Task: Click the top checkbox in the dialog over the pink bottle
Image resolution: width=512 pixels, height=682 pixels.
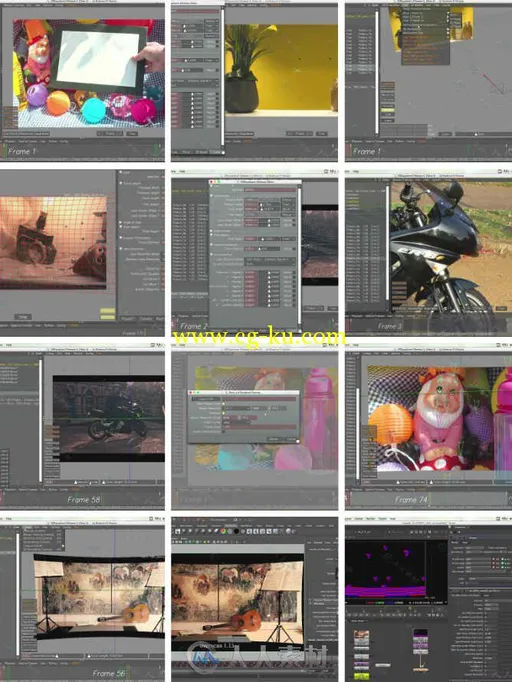Action: point(224,404)
